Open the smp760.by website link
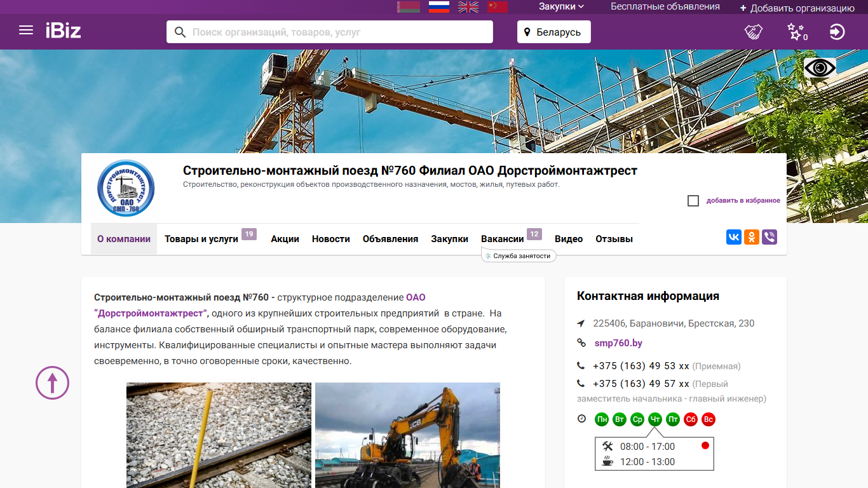Screen dimensions: 868x488 [x=618, y=343]
